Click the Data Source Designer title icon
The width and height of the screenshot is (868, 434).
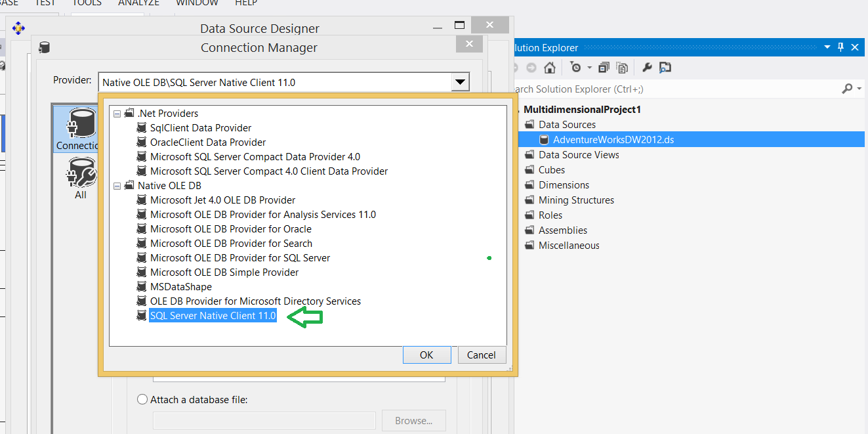pos(18,28)
